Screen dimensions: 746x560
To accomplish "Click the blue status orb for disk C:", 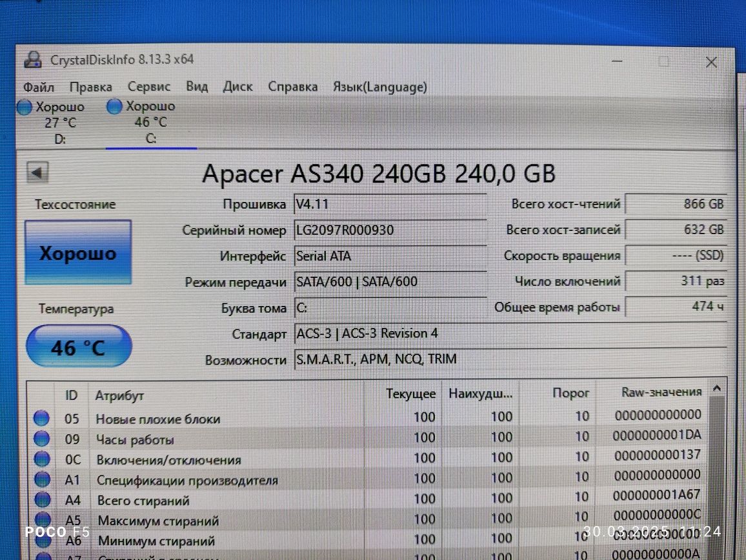I will click(x=114, y=106).
